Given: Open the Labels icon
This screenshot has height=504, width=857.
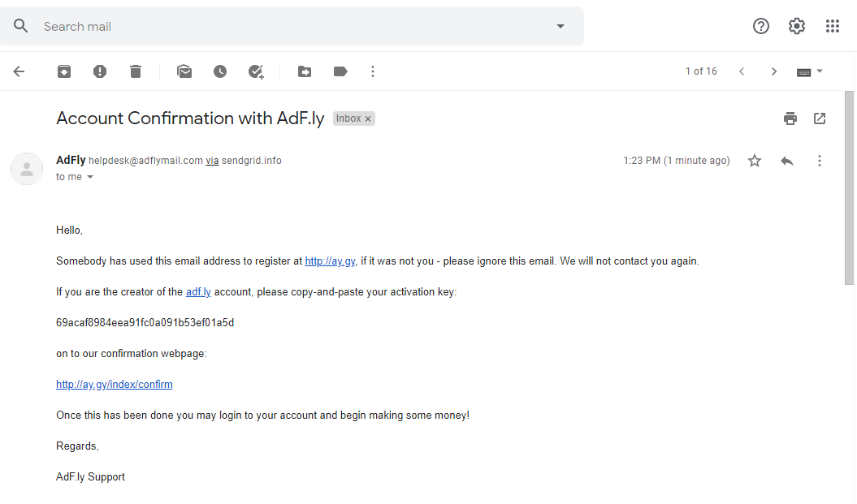Looking at the screenshot, I should point(340,71).
